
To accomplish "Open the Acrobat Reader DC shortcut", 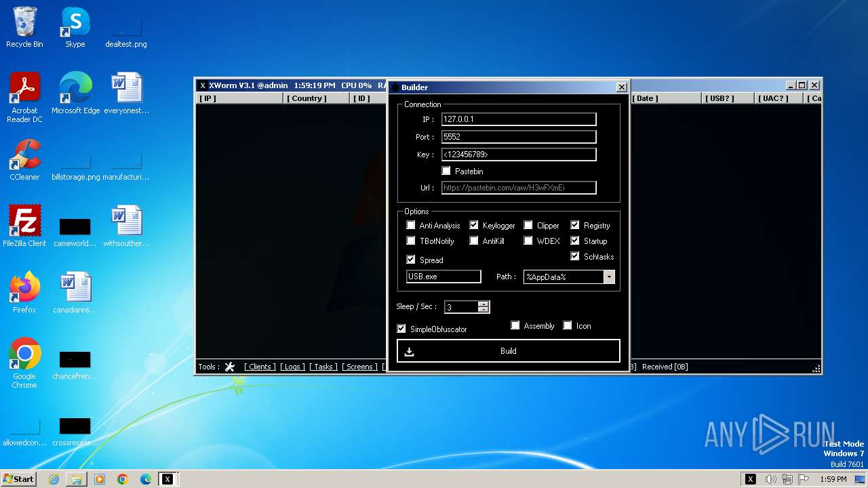I will tap(24, 98).
